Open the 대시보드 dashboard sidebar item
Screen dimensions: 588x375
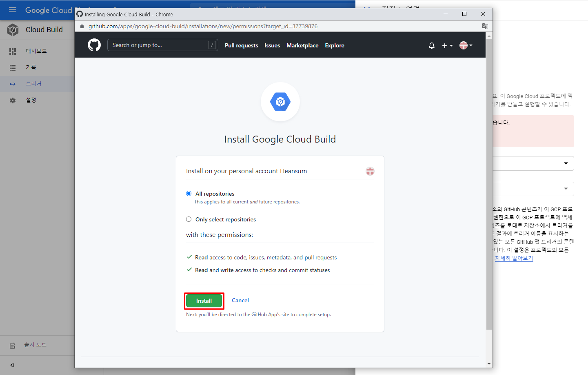point(37,51)
